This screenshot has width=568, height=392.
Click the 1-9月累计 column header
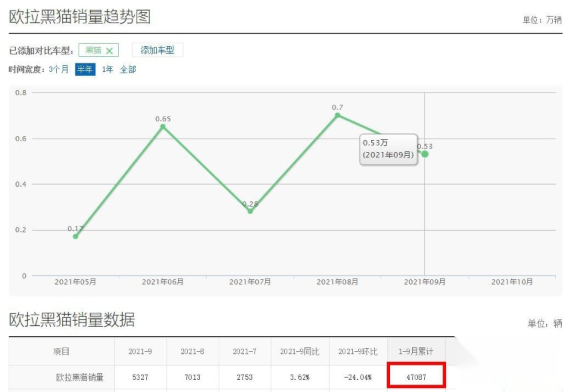click(416, 351)
